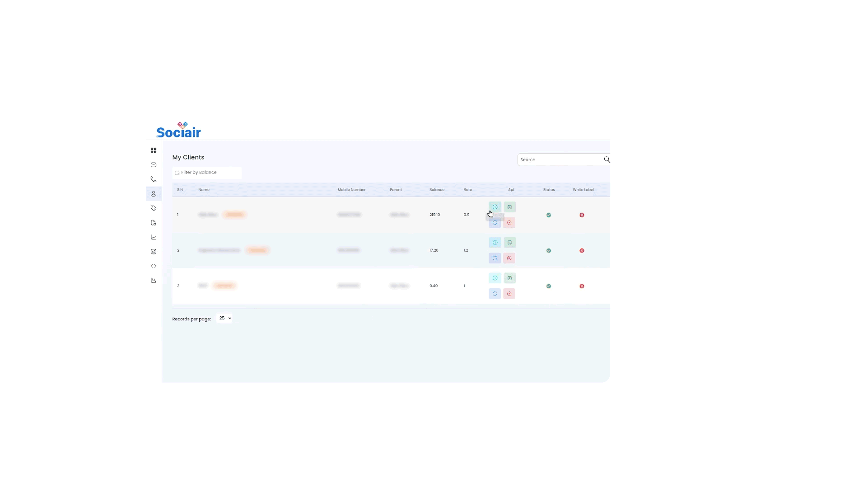Viewport: 868px width, 488px height.
Task: Click the bar chart reports icon in sidebar
Action: pyautogui.click(x=154, y=281)
